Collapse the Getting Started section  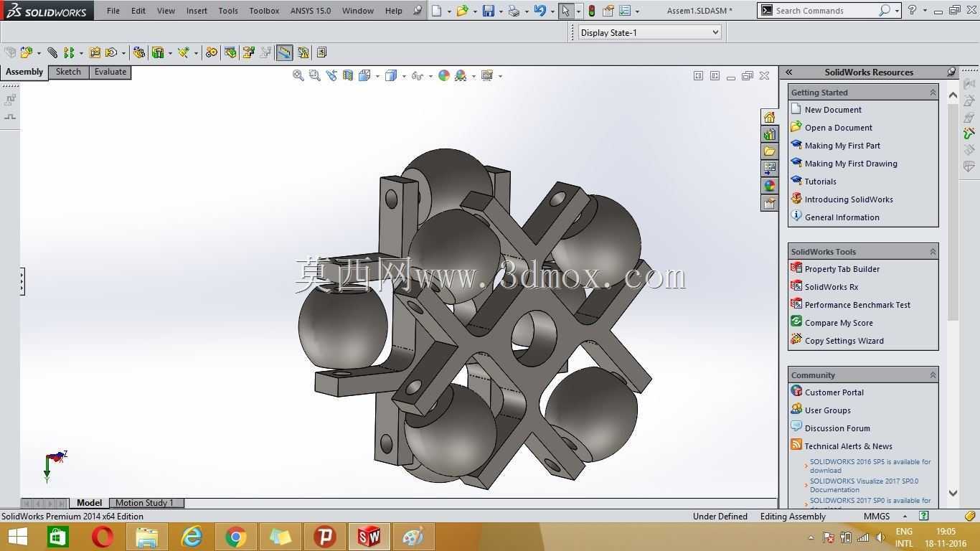[933, 93]
